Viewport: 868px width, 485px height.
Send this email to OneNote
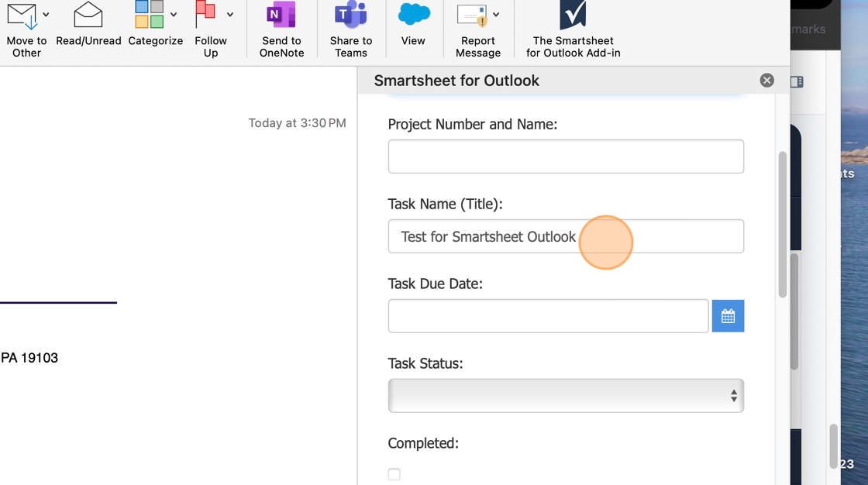pyautogui.click(x=281, y=29)
